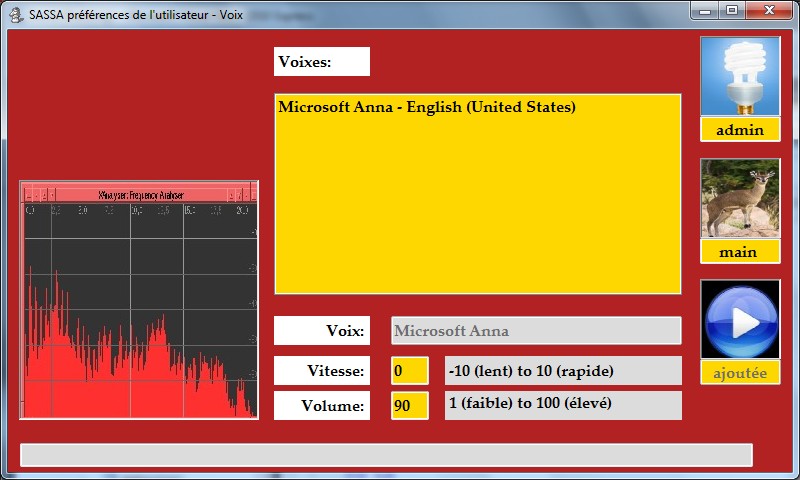Click the yellow admin label
Image resolution: width=800 pixels, height=480 pixels.
(x=740, y=130)
